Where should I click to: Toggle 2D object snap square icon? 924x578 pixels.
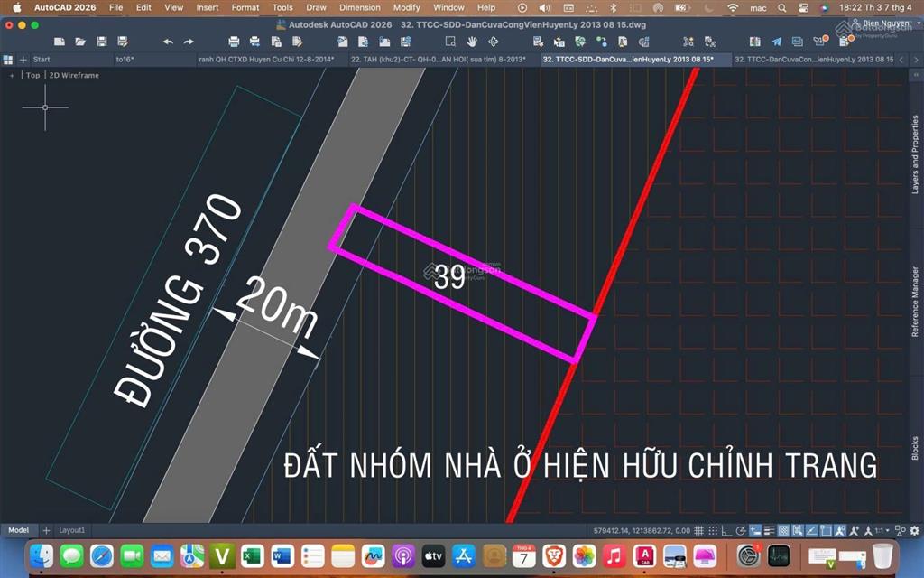click(x=827, y=530)
